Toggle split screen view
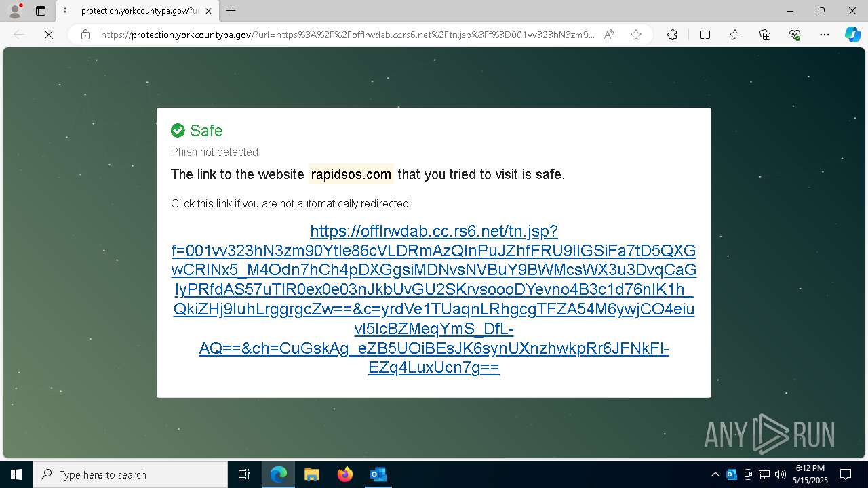Screen dimensions: 868x488 pyautogui.click(x=705, y=35)
